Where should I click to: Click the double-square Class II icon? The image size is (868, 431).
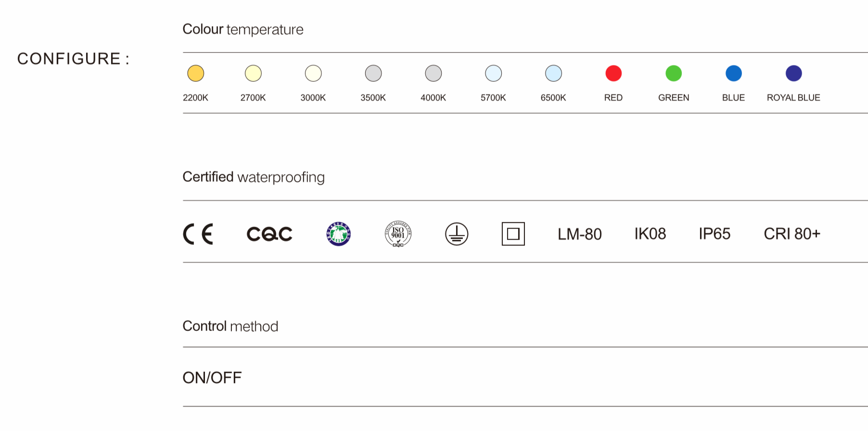click(513, 234)
